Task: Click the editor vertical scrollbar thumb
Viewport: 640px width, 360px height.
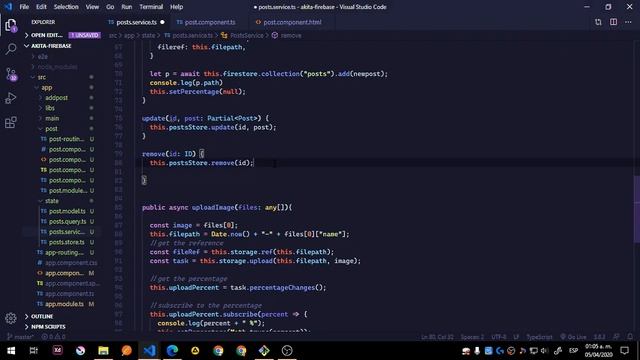Action: coord(637,209)
